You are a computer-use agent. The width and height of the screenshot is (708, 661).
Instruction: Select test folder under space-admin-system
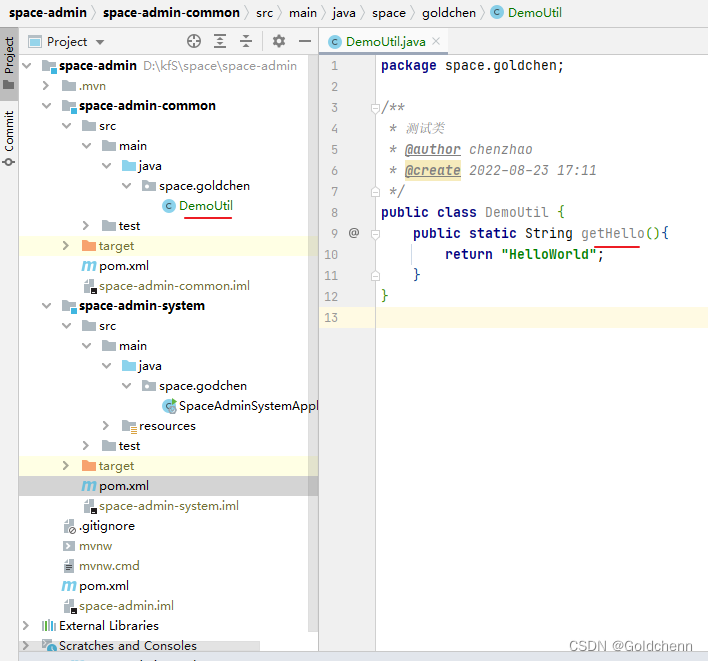point(129,446)
